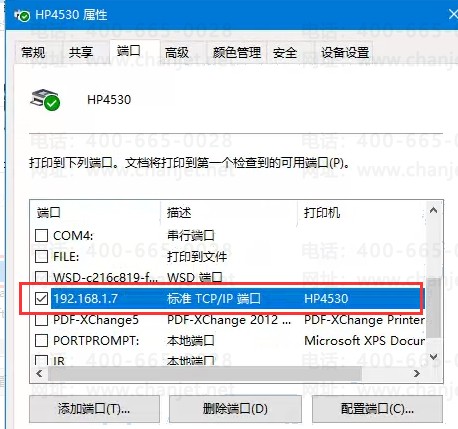The image size is (458, 429).
Task: Select the 安全 tab
Action: click(x=285, y=52)
